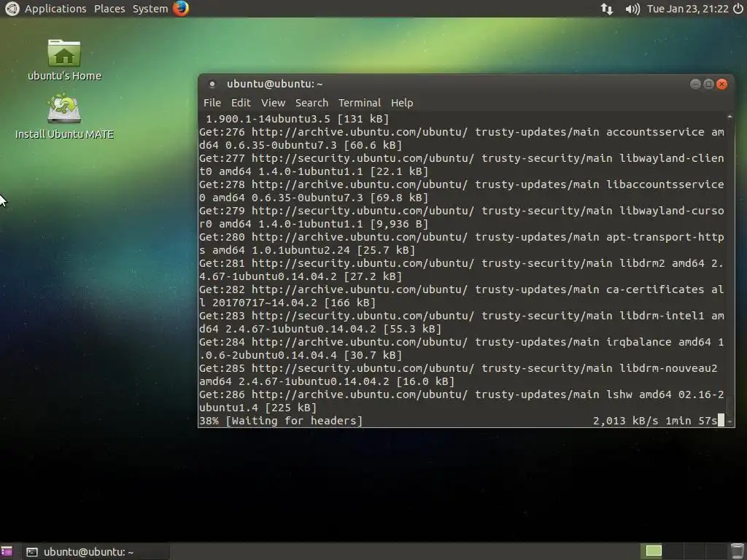Launch Firefox from the top panel
The height and width of the screenshot is (560, 747).
click(x=181, y=9)
